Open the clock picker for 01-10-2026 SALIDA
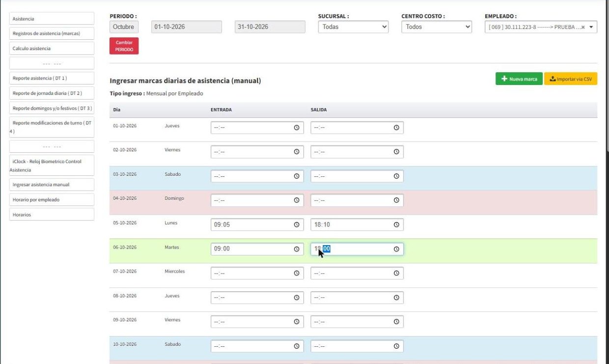Viewport: 609px width, 364px height. (396, 128)
